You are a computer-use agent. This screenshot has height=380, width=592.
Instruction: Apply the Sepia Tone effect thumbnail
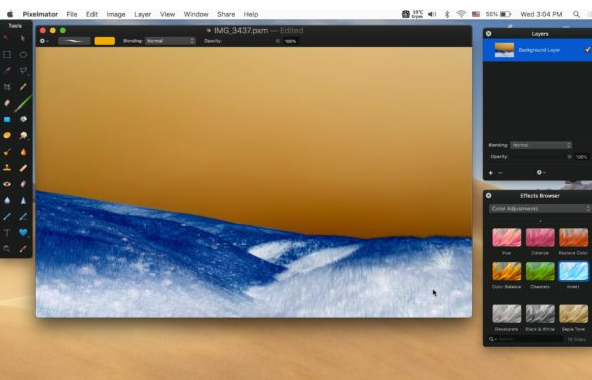(573, 314)
